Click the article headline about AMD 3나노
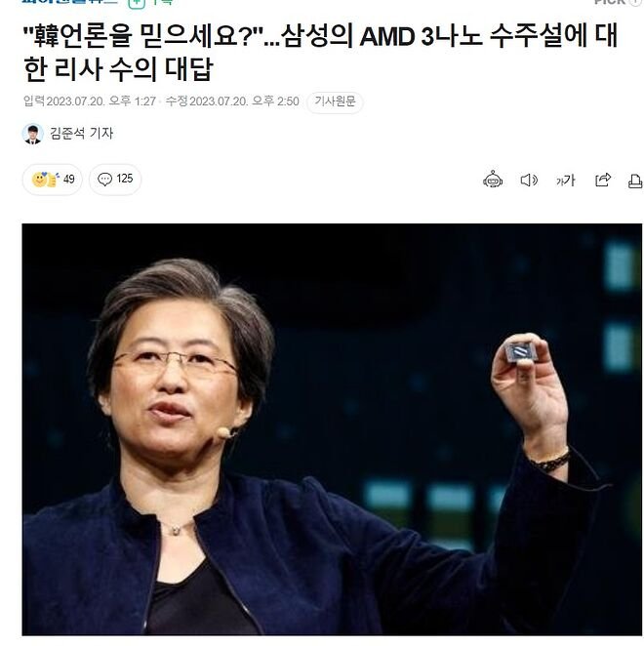Viewport: 644px width, 646px height. pyautogui.click(x=320, y=53)
